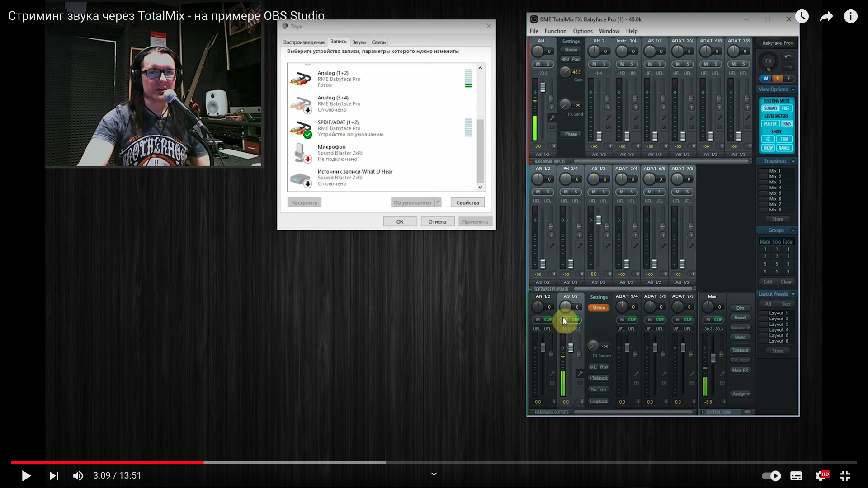Viewport: 868px width, 488px height.
Task: Click the FX knob in TotalMix
Action: click(x=768, y=61)
